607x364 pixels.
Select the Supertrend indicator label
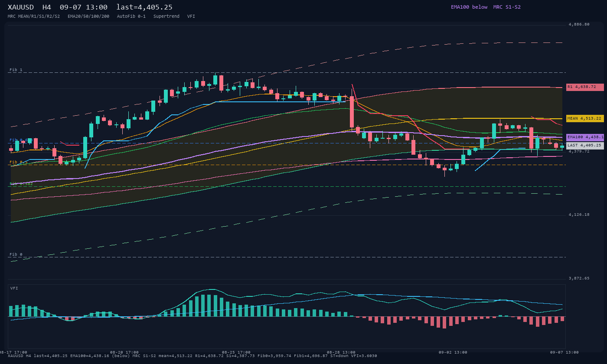tap(166, 16)
